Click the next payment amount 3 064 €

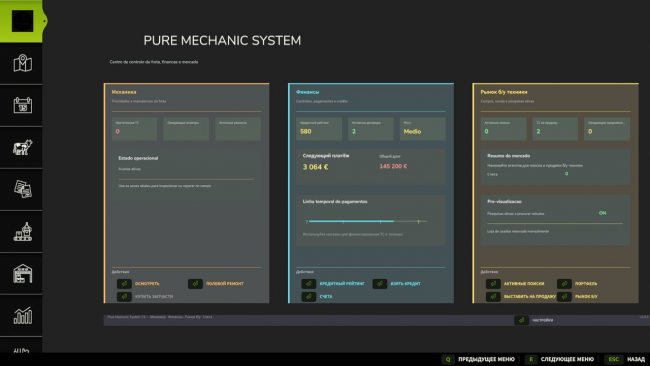315,167
